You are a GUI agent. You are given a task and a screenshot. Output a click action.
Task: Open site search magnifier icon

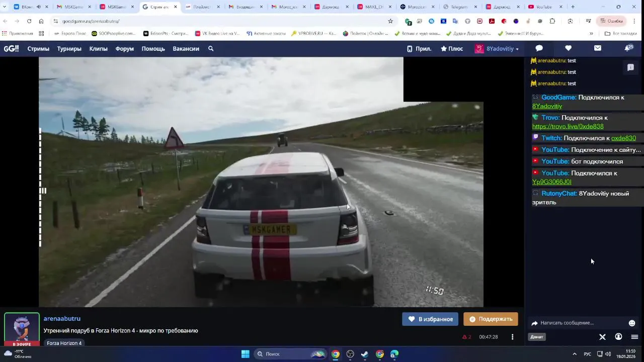click(211, 49)
